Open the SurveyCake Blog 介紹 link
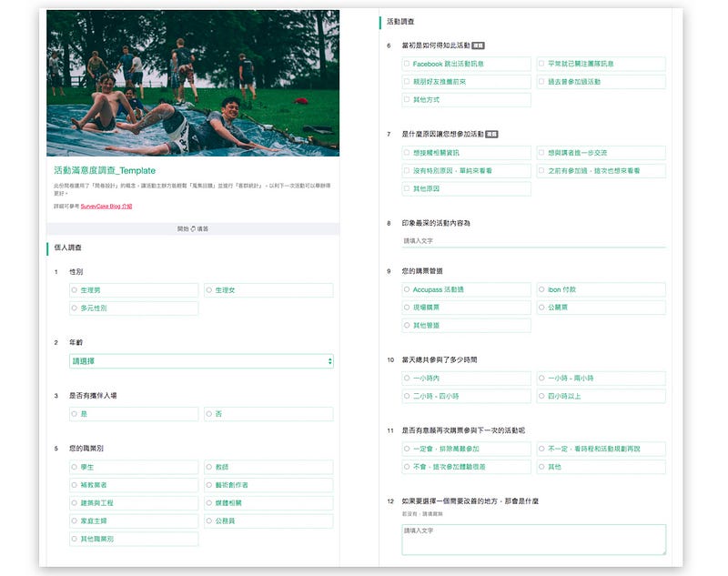This screenshot has width=728, height=576. [106, 207]
